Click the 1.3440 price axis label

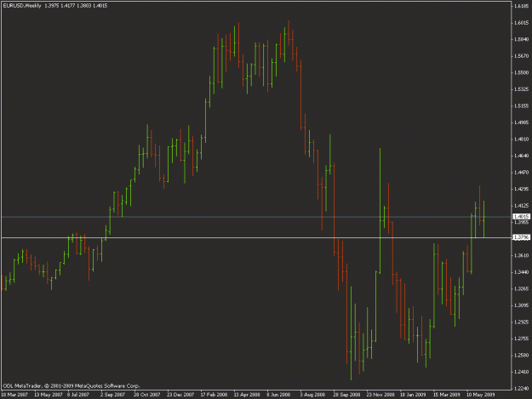(x=522, y=272)
